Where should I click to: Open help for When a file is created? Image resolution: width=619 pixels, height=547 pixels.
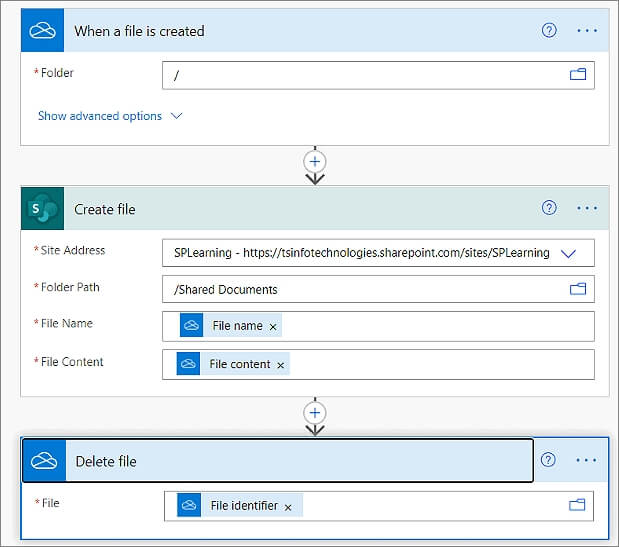pyautogui.click(x=549, y=31)
